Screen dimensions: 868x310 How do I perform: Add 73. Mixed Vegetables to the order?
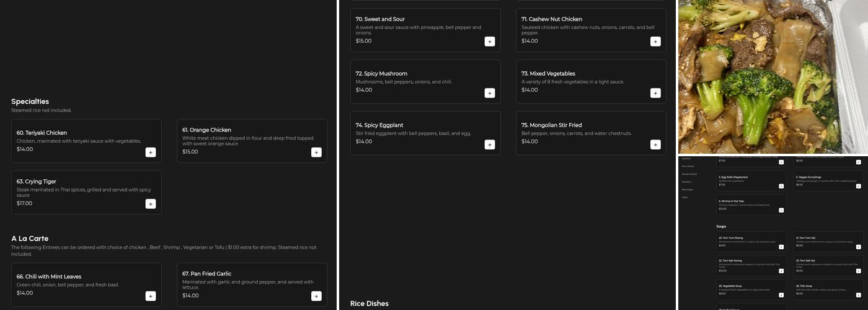tap(655, 93)
